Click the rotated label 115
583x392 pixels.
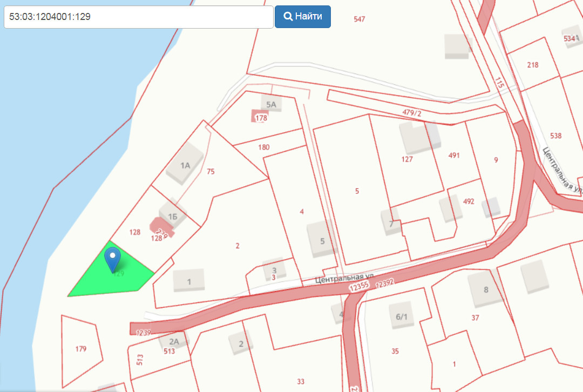[499, 83]
